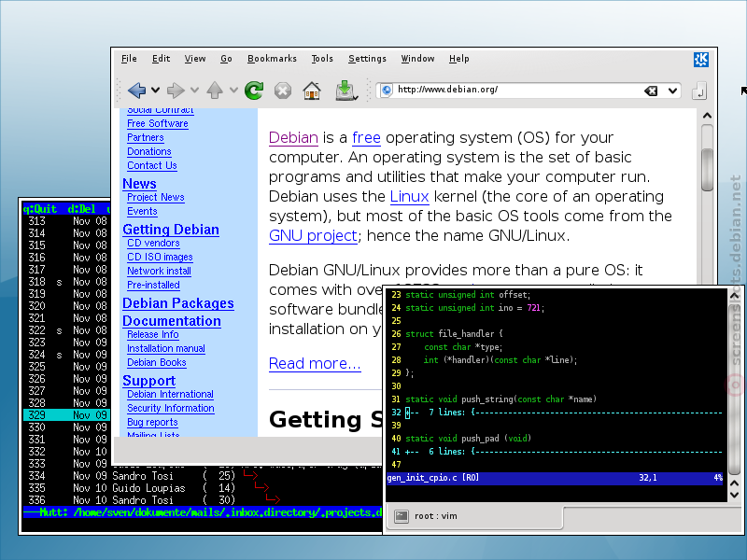Open Forward history dropdown arrow
This screenshot has height=560, width=747.
click(x=194, y=90)
